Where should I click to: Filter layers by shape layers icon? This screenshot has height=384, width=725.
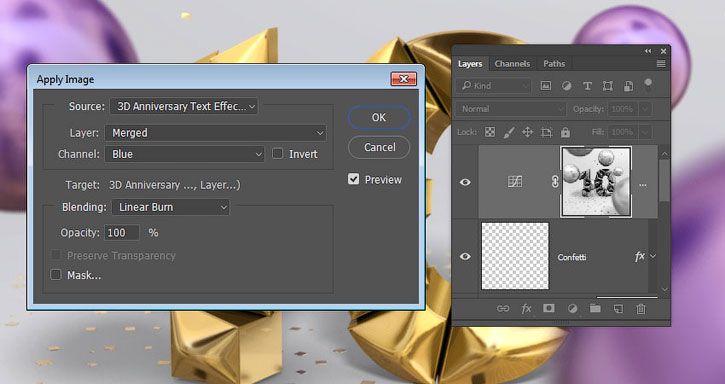click(608, 86)
